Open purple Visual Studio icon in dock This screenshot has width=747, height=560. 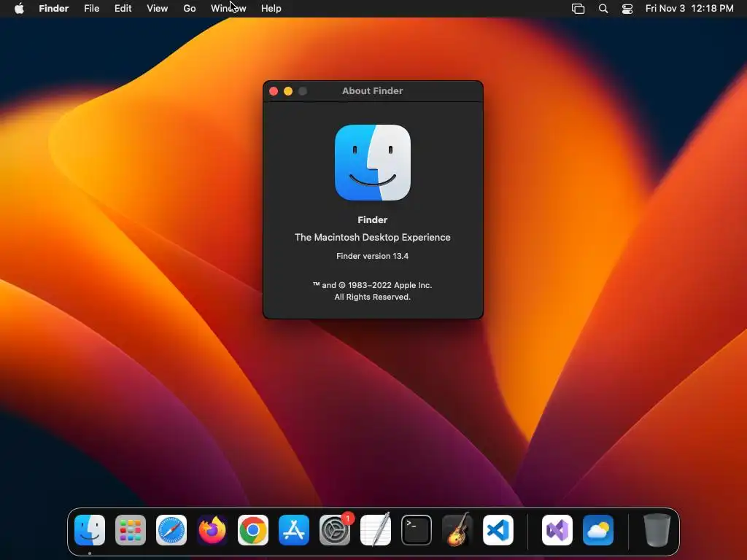coord(557,530)
